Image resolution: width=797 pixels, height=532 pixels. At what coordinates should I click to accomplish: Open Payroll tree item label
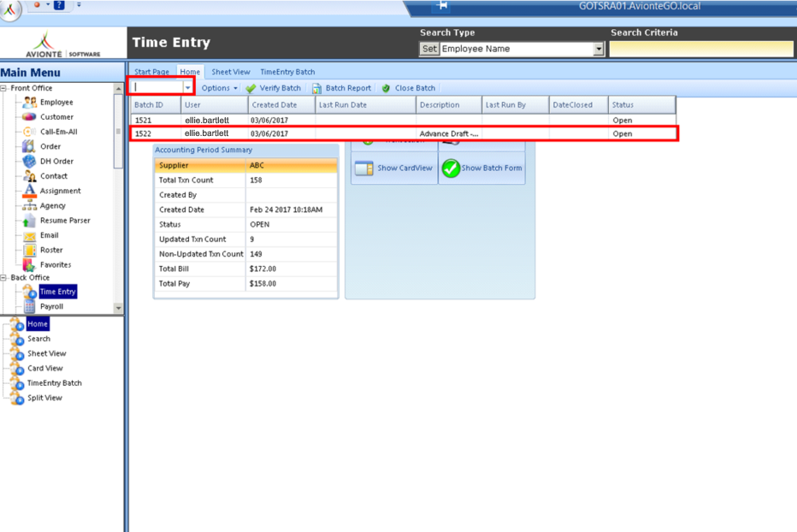52,307
